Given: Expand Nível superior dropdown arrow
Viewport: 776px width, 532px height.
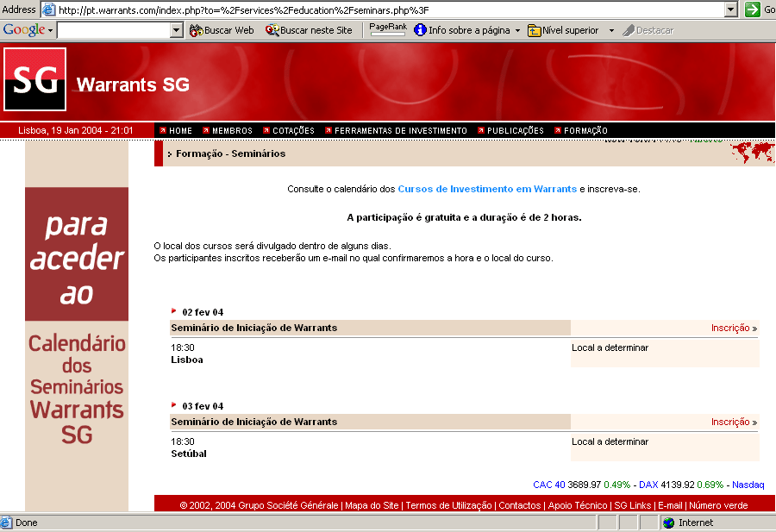Looking at the screenshot, I should (611, 31).
